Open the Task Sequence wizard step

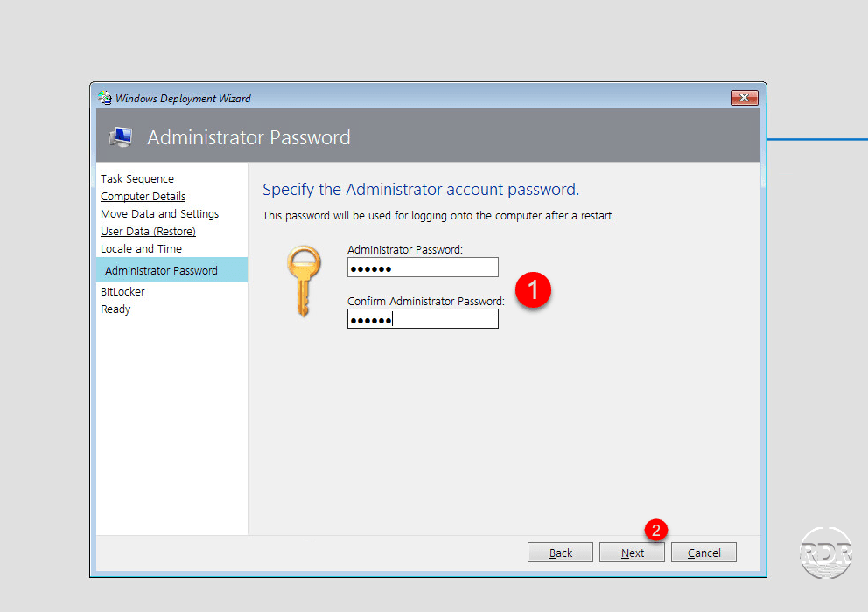point(137,178)
